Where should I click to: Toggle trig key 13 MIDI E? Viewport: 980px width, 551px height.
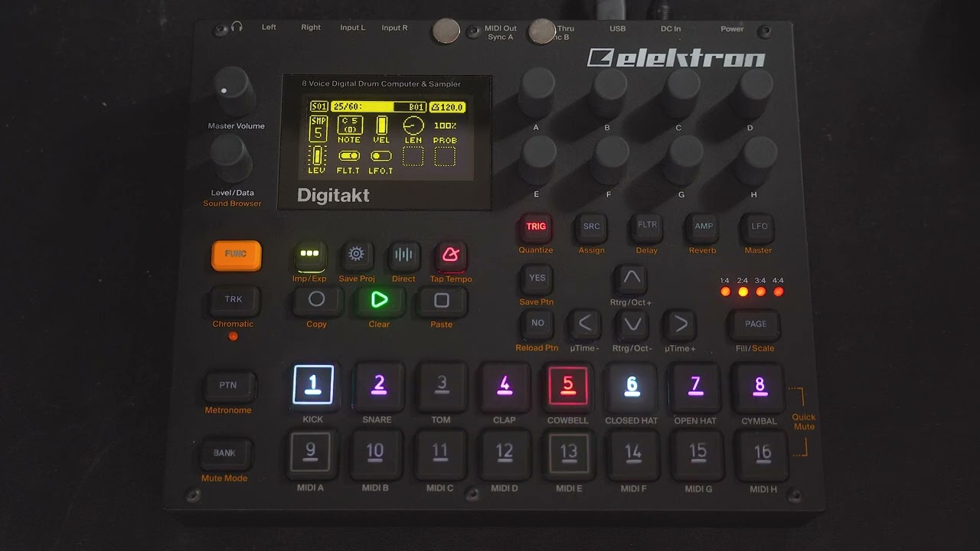568,453
